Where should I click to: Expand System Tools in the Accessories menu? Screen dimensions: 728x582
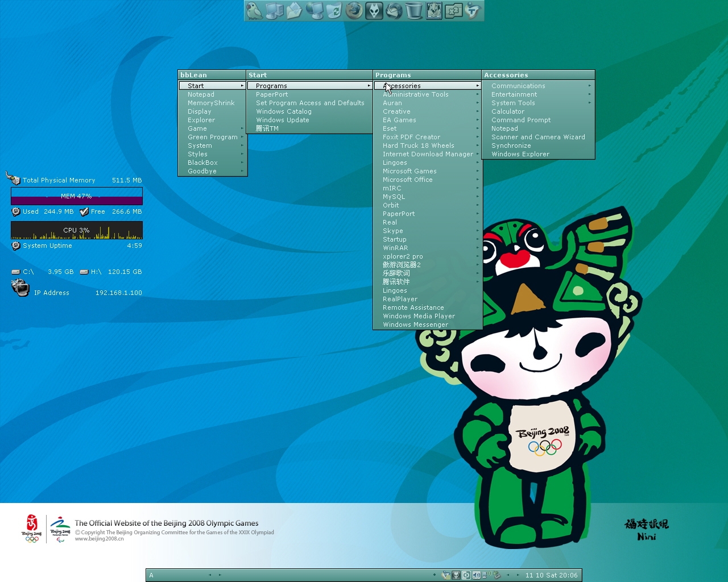538,103
